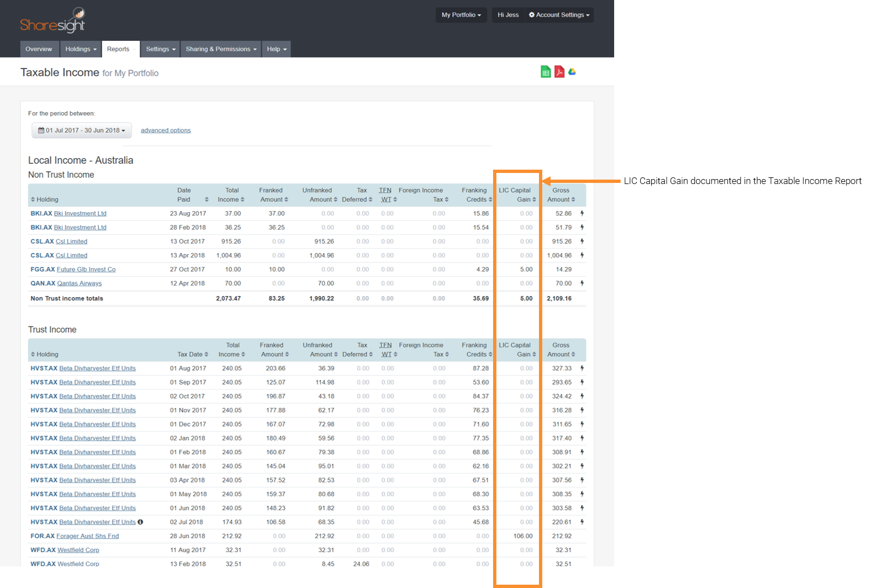This screenshot has height=588, width=885.
Task: Click the QAN.AX ticker
Action: (43, 283)
